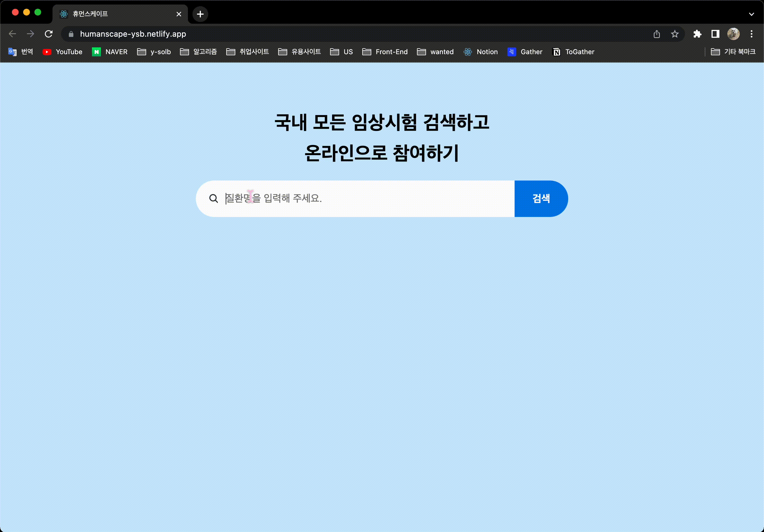Image resolution: width=764 pixels, height=532 pixels.
Task: Open the Notion bookmark
Action: pos(480,52)
